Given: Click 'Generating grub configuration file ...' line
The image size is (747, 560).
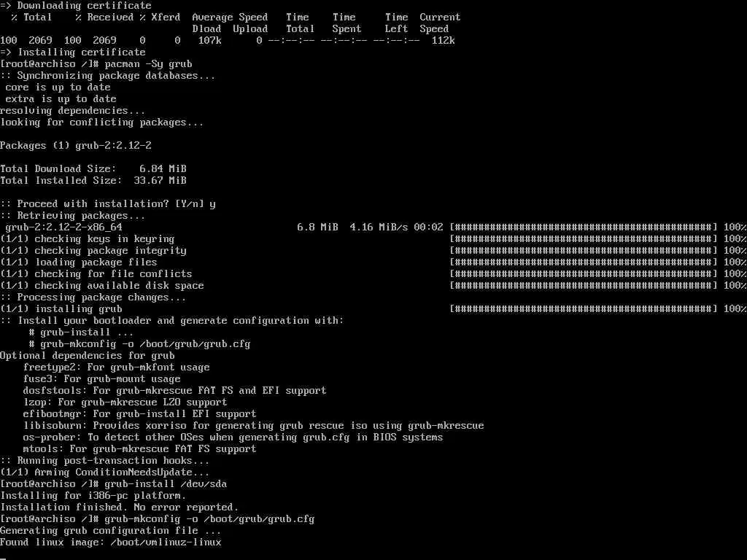Looking at the screenshot, I should click(x=111, y=531).
